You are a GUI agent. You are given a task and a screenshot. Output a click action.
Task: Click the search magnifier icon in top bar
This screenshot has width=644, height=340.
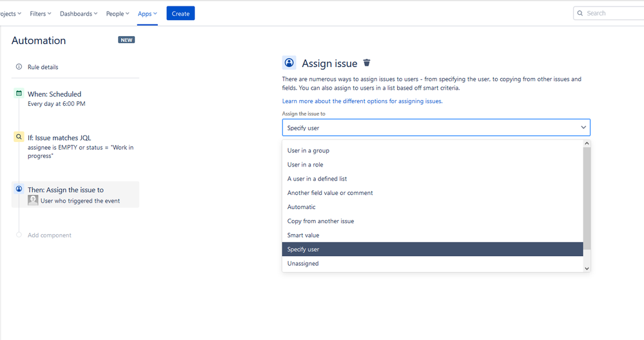tap(580, 13)
